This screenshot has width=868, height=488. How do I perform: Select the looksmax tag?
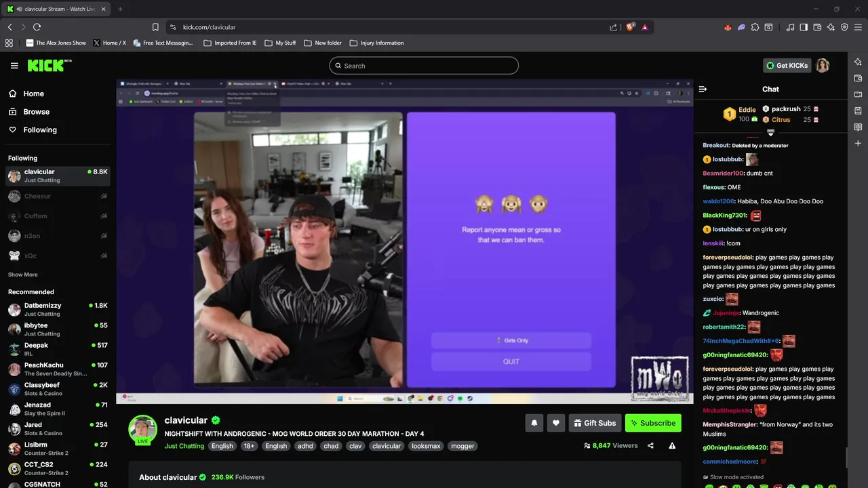point(426,446)
